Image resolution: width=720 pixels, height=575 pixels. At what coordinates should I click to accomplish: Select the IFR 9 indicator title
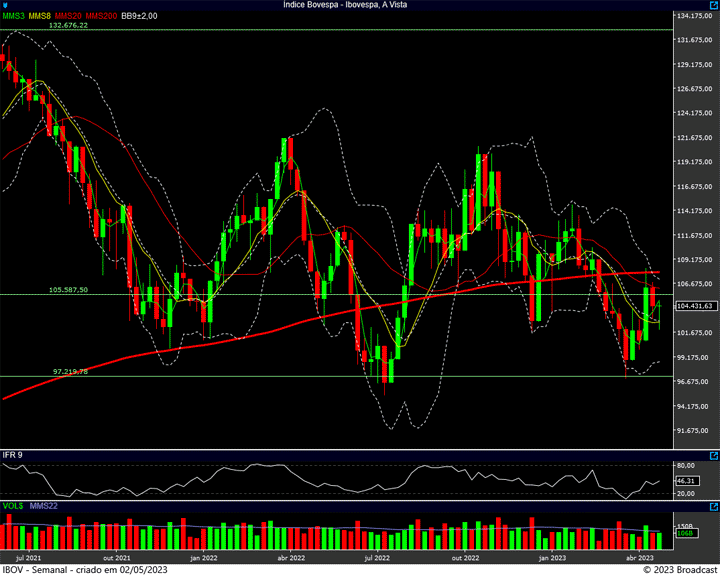13,456
